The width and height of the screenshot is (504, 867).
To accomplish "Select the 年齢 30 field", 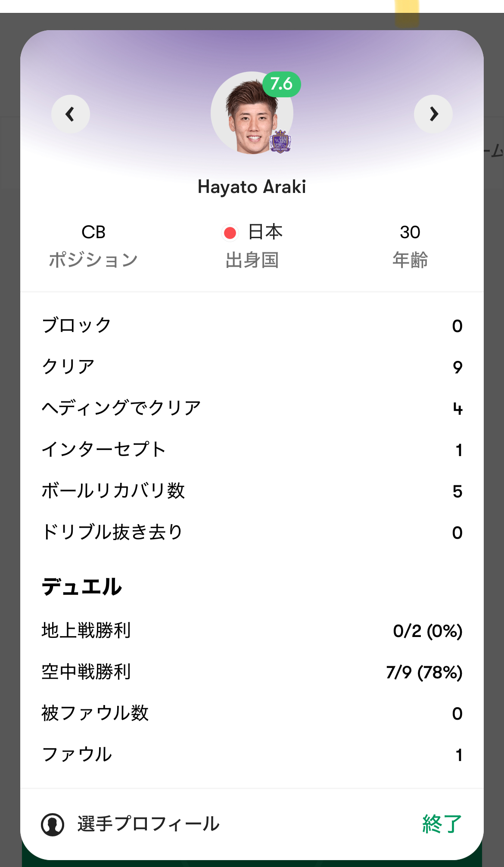I will (x=410, y=246).
